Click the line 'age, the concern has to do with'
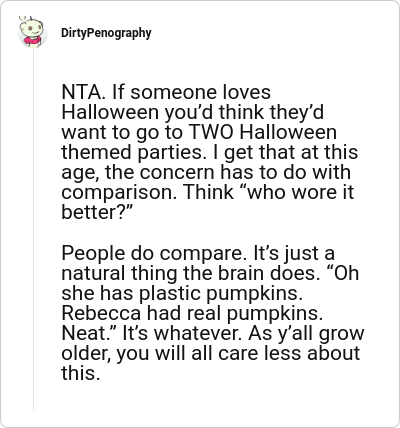The image size is (400, 428). (x=206, y=173)
